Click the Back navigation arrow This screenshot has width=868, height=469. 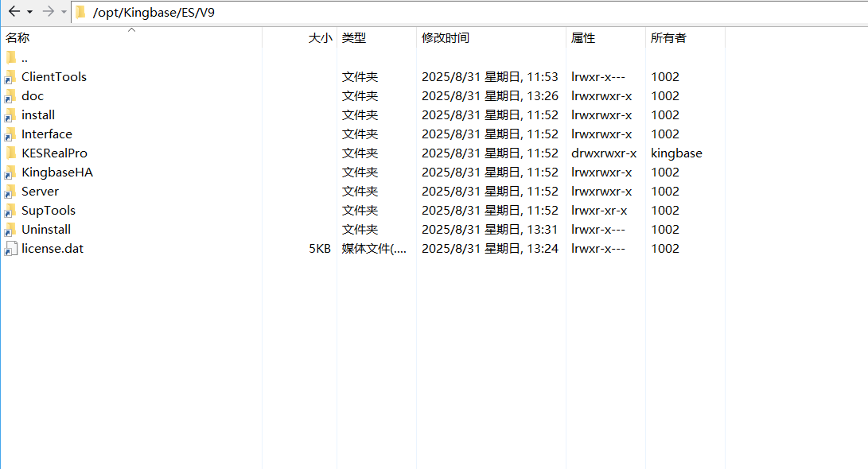(x=14, y=11)
